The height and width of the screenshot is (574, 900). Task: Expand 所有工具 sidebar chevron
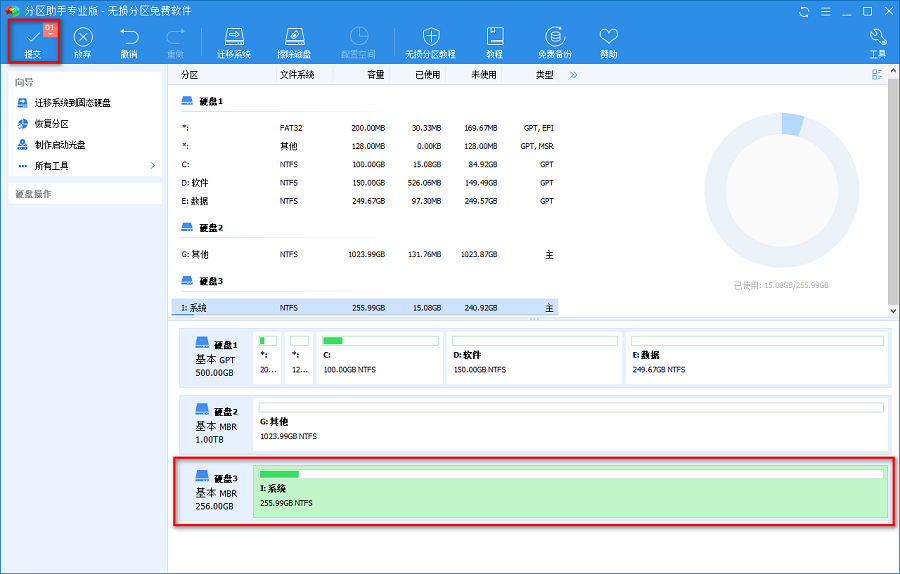[x=153, y=165]
